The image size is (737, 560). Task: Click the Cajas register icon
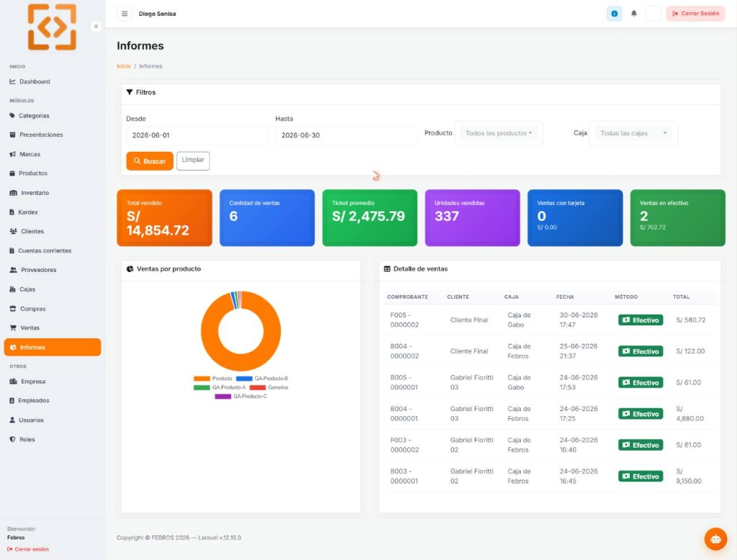13,289
